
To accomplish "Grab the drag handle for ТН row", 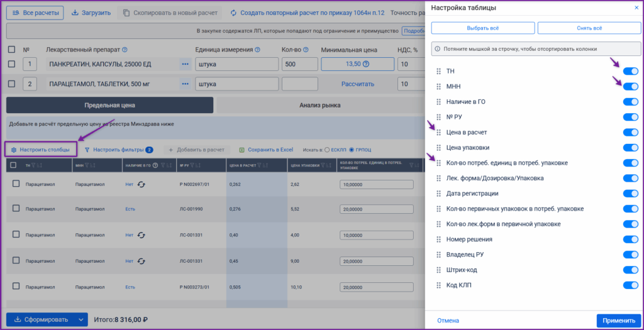I will tap(438, 72).
